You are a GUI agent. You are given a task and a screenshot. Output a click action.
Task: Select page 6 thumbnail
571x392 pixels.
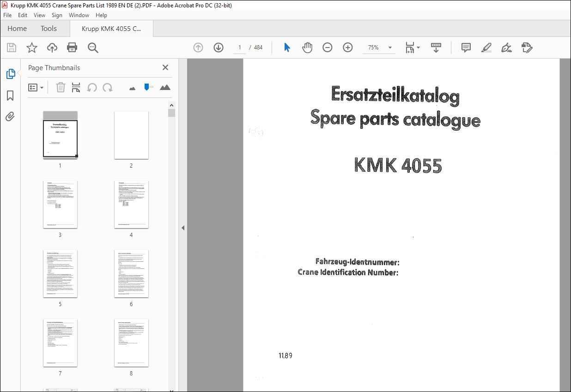[x=131, y=273]
